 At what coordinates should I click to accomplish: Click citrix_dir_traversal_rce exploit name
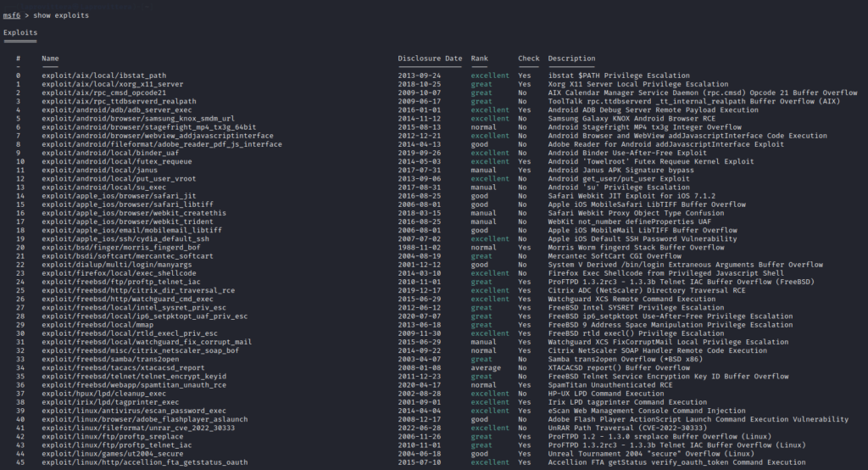click(x=138, y=290)
